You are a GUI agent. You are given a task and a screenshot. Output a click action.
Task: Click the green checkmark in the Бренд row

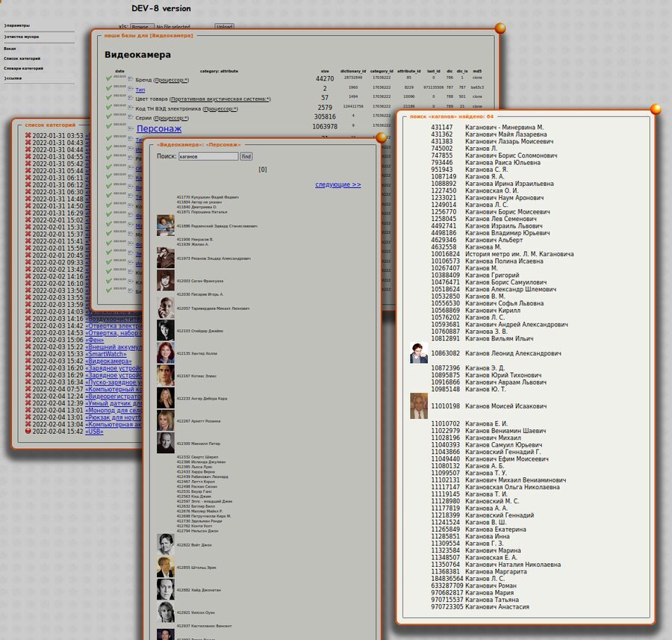pos(109,78)
